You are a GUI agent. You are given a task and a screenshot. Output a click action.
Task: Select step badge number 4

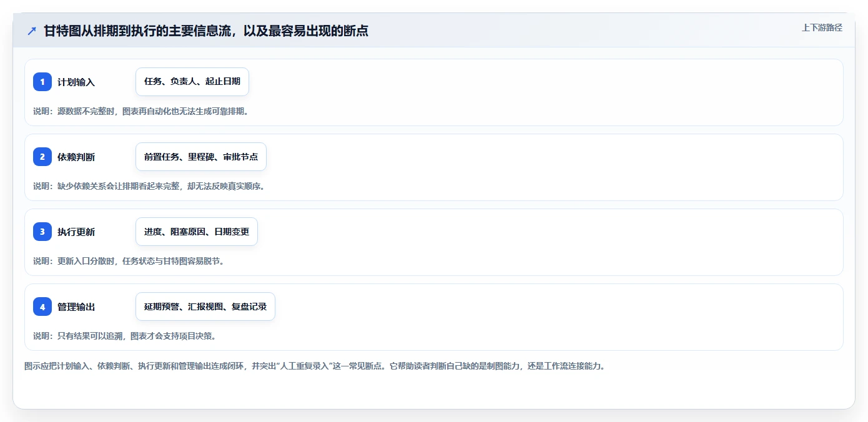click(x=42, y=307)
